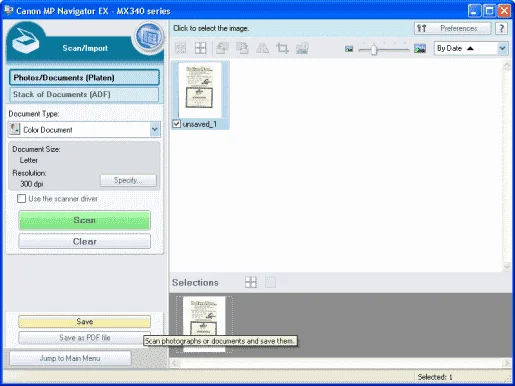This screenshot has height=386, width=515.
Task: Click the select all images toolbar icon
Action: click(181, 48)
